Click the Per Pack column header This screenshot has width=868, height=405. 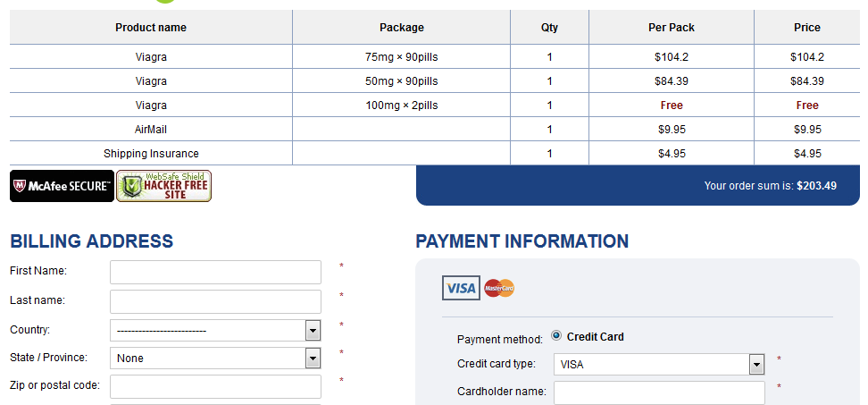click(672, 27)
